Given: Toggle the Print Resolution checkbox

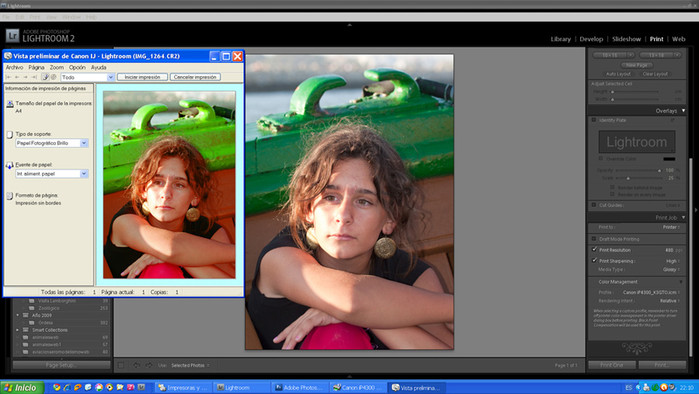Looking at the screenshot, I should click(594, 250).
